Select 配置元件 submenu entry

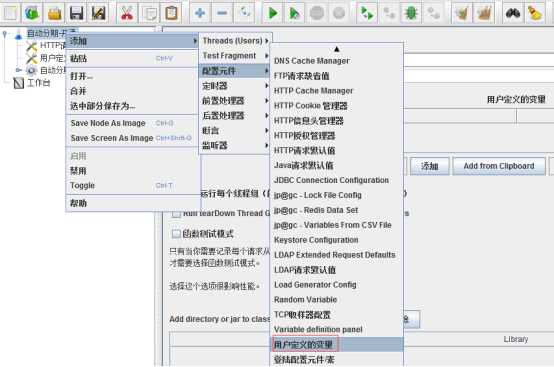pyautogui.click(x=235, y=71)
